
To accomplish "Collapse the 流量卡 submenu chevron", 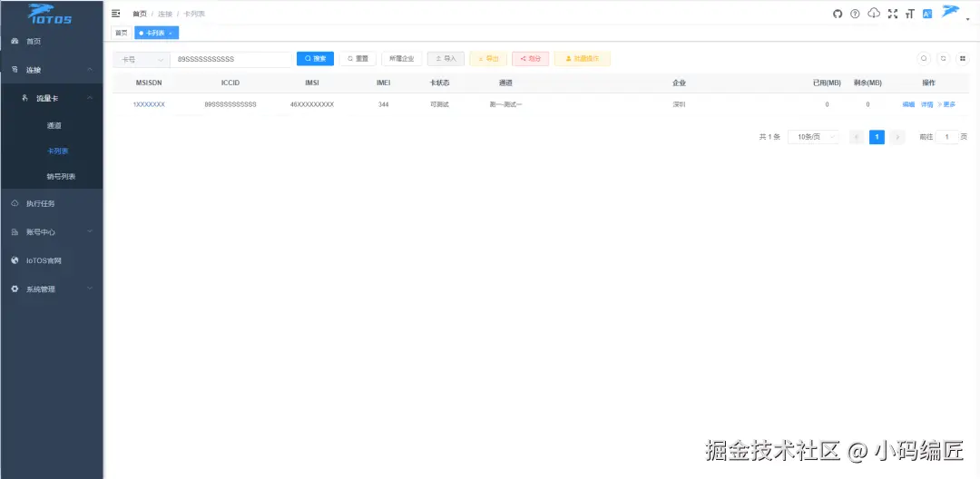I will [x=90, y=98].
